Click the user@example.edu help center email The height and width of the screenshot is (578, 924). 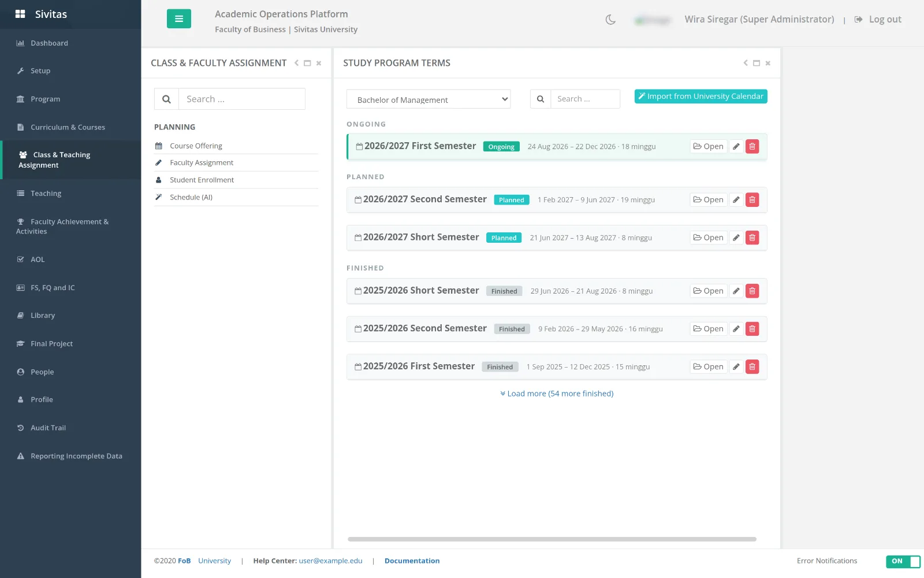click(330, 561)
